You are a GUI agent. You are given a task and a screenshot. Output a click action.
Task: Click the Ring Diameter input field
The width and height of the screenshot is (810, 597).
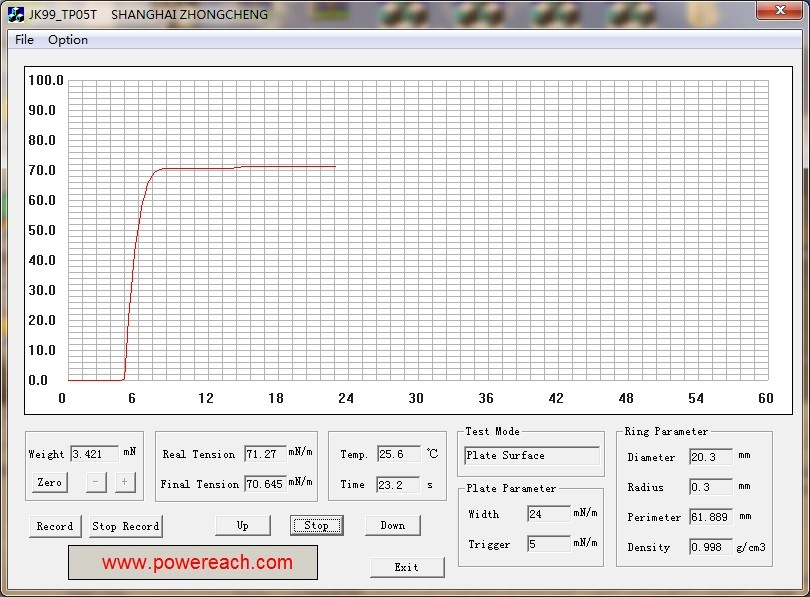pyautogui.click(x=710, y=457)
